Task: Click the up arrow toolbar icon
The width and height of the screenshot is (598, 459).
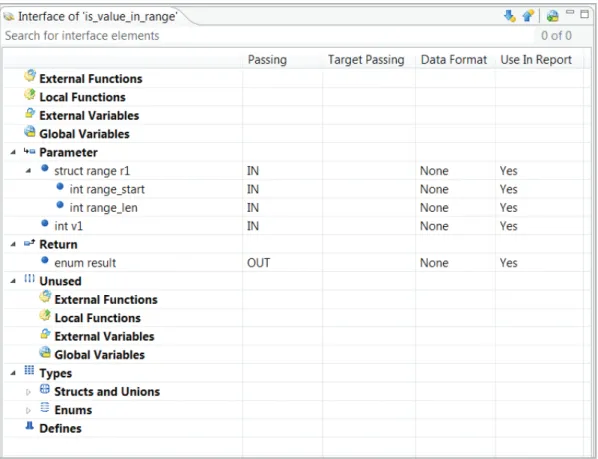Action: pos(528,16)
